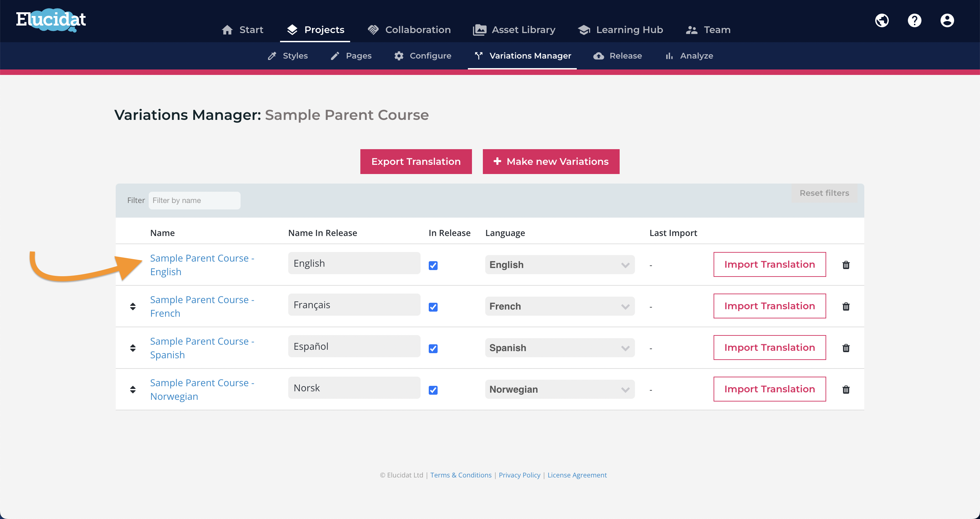
Task: Open the Privacy Policy link
Action: pyautogui.click(x=519, y=475)
